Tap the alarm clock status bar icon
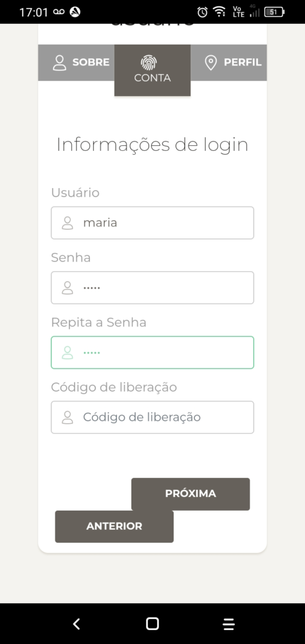Viewport: 305px width, 644px height. point(202,12)
